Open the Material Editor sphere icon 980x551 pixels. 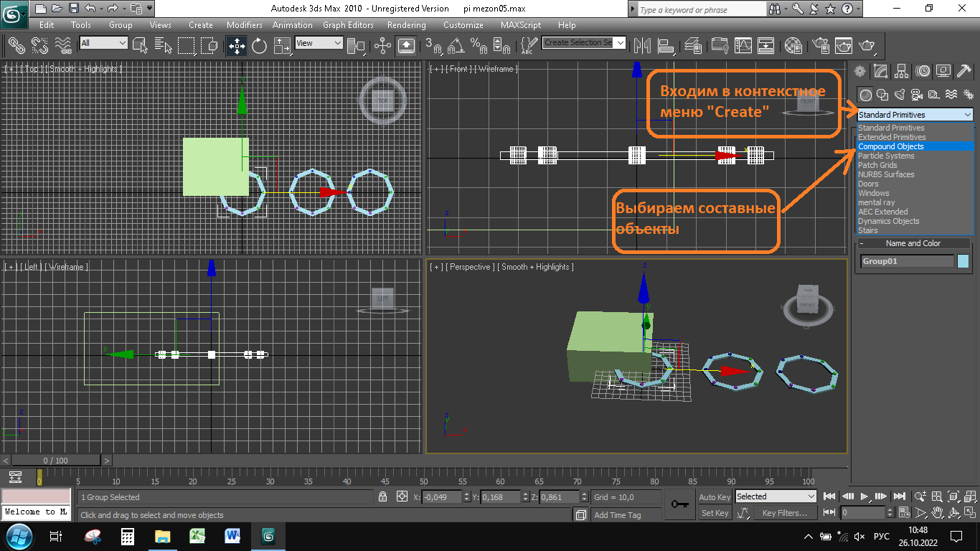point(793,46)
